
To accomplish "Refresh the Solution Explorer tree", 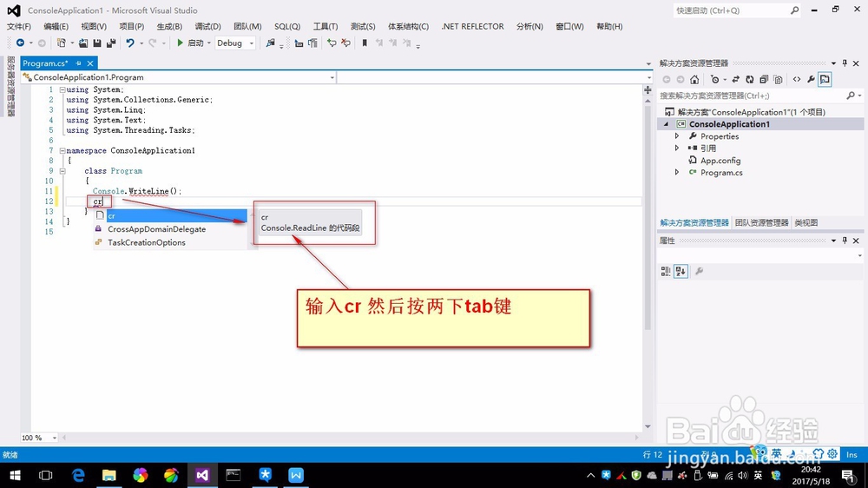I will click(750, 79).
